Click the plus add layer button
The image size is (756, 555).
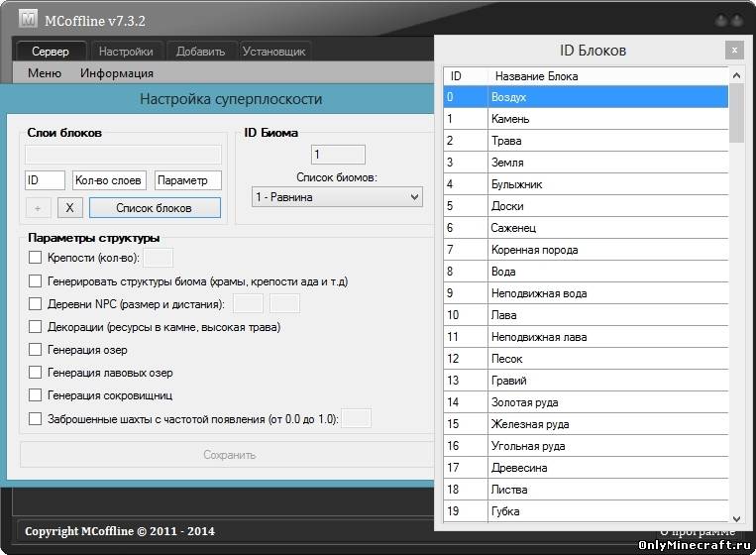(x=38, y=207)
